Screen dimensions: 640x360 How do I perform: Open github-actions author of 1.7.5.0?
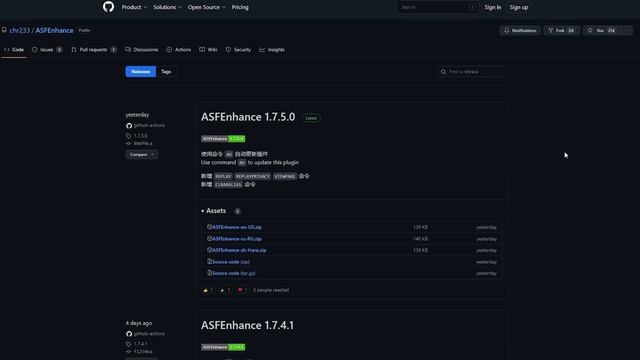[149, 126]
